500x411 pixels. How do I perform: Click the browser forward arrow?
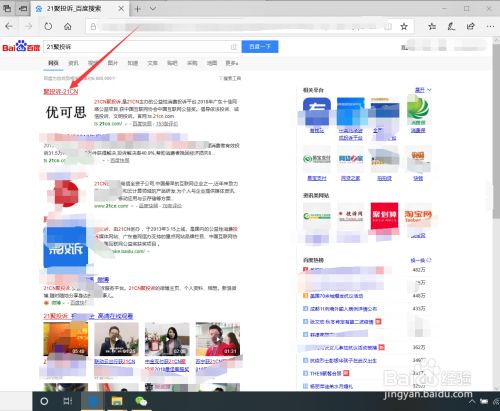pos(28,26)
